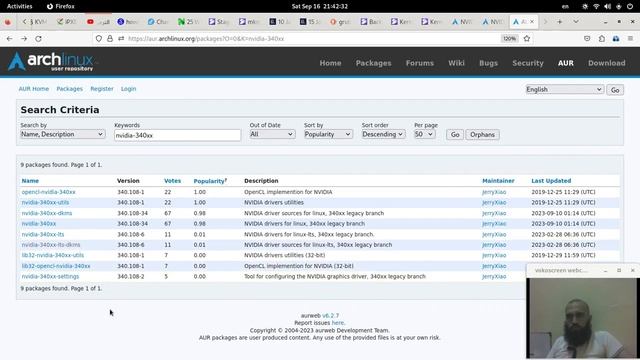Screen dimensions: 640x360
Task: Click the Keywords field containing nvidia-340xx
Action: coord(178,135)
